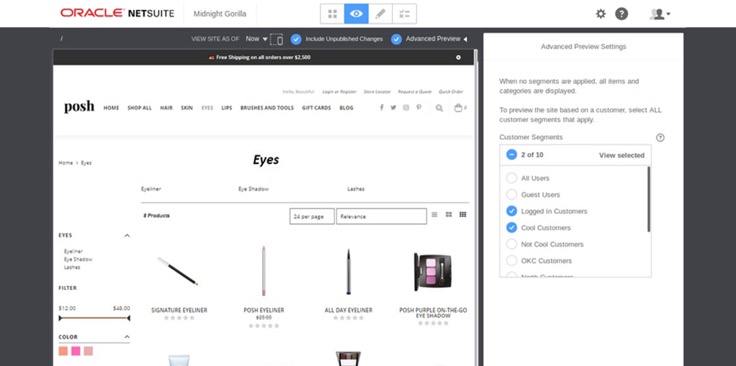
Task: Open the Lips menu item
Action: (227, 108)
